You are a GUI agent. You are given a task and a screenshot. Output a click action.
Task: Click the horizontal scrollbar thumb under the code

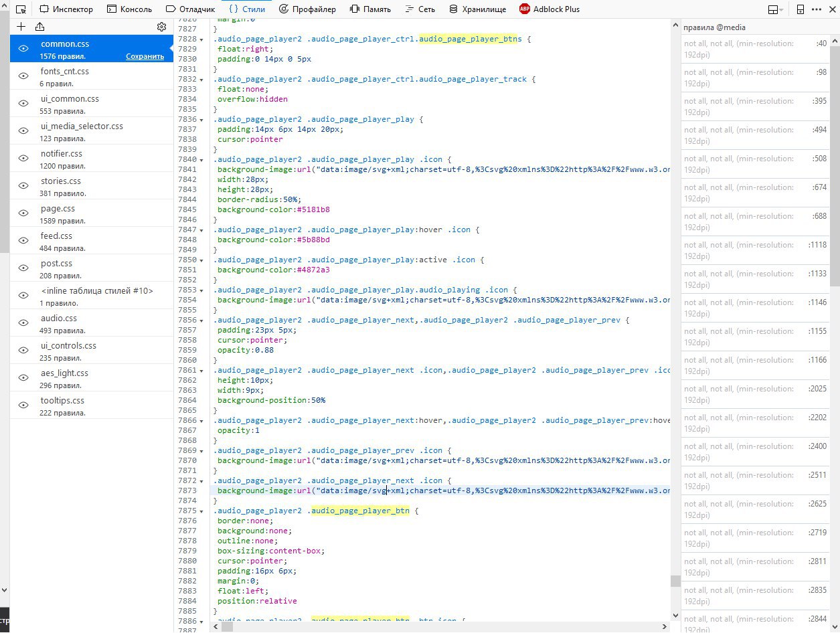click(x=228, y=627)
